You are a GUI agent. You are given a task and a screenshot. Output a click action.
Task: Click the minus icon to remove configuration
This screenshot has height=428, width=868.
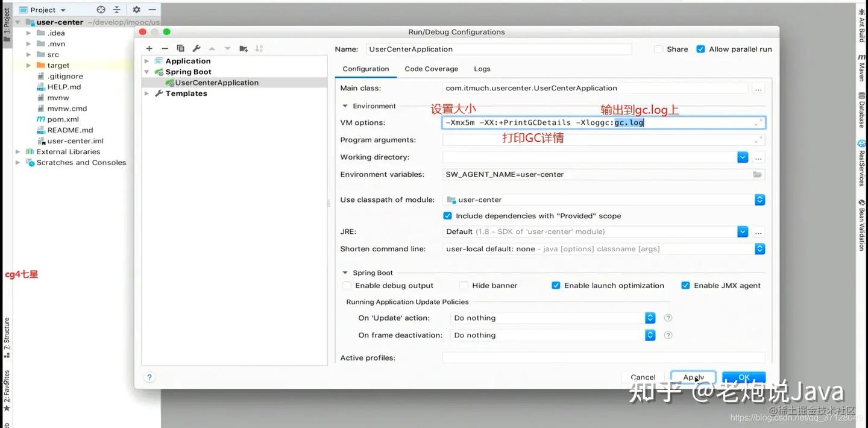pyautogui.click(x=165, y=48)
